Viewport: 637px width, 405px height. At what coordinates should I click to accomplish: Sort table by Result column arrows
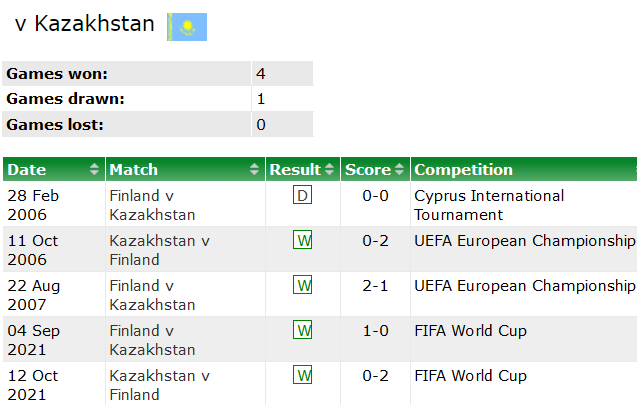329,169
